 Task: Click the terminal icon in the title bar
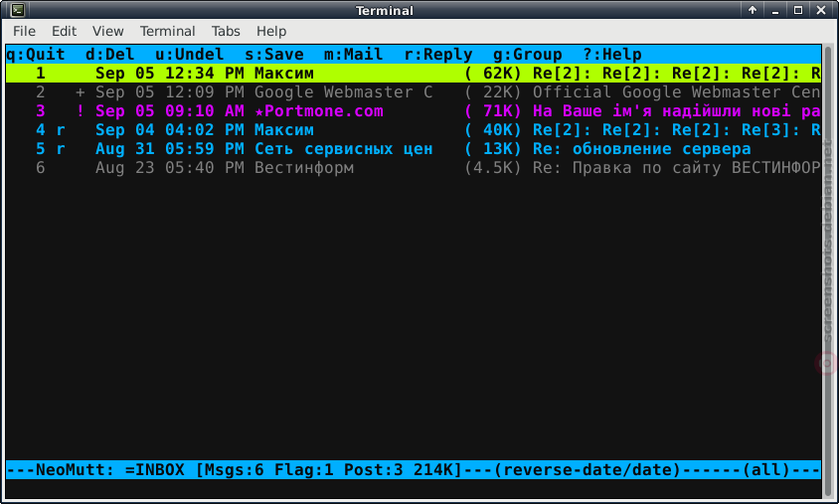[x=17, y=10]
